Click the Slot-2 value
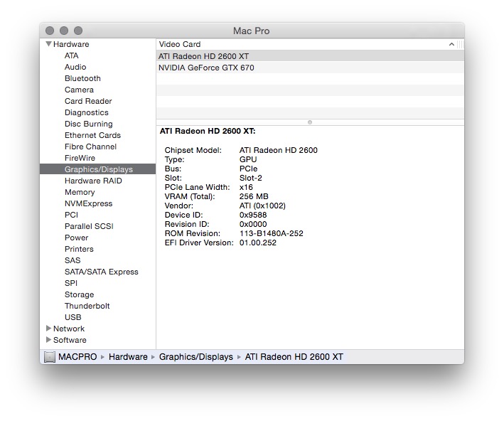This screenshot has width=504, height=421. click(x=251, y=178)
